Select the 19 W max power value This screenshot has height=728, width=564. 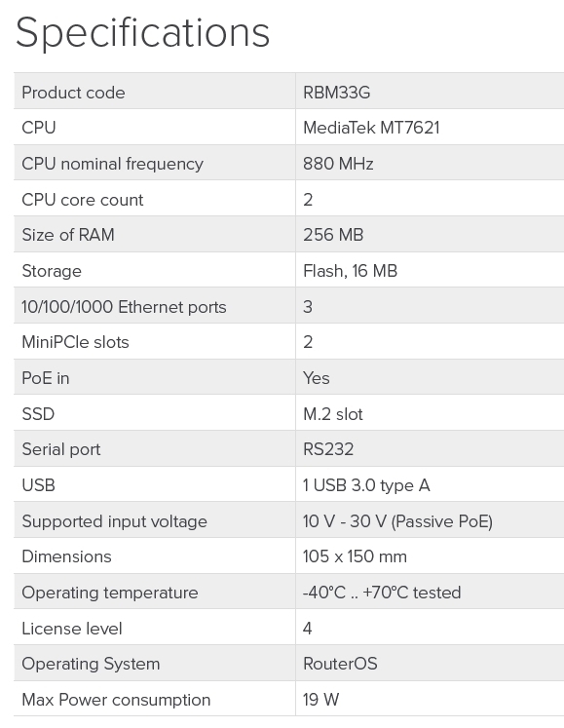(x=320, y=699)
